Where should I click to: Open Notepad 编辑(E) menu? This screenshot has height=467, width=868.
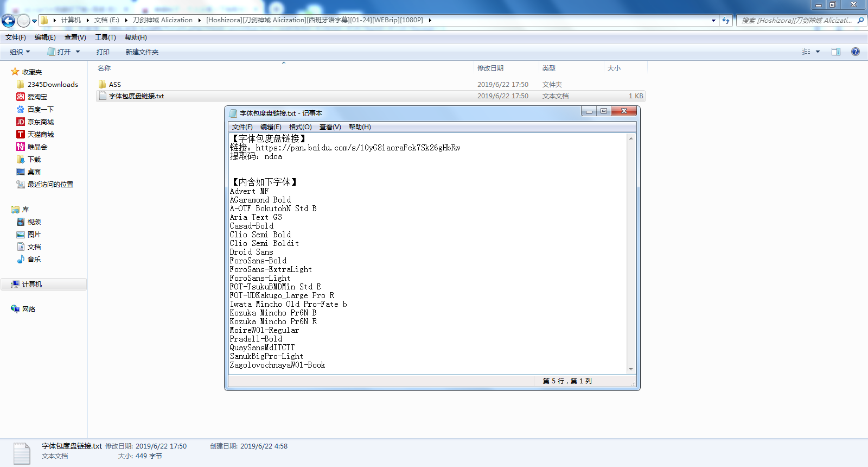(271, 127)
